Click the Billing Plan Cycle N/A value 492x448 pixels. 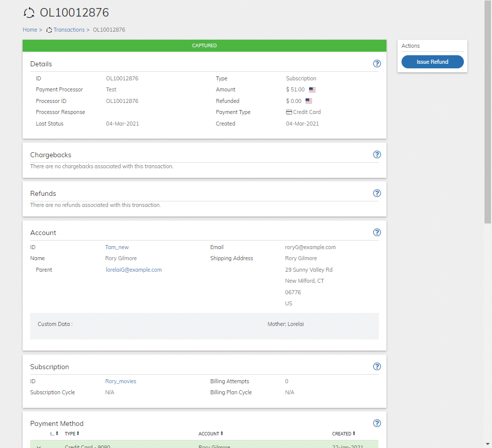(289, 393)
